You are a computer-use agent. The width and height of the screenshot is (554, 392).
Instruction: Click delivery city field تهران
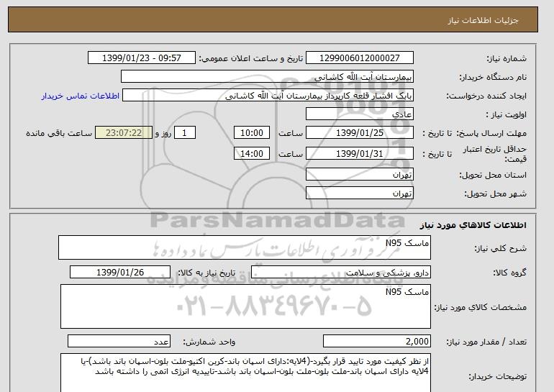(x=359, y=193)
